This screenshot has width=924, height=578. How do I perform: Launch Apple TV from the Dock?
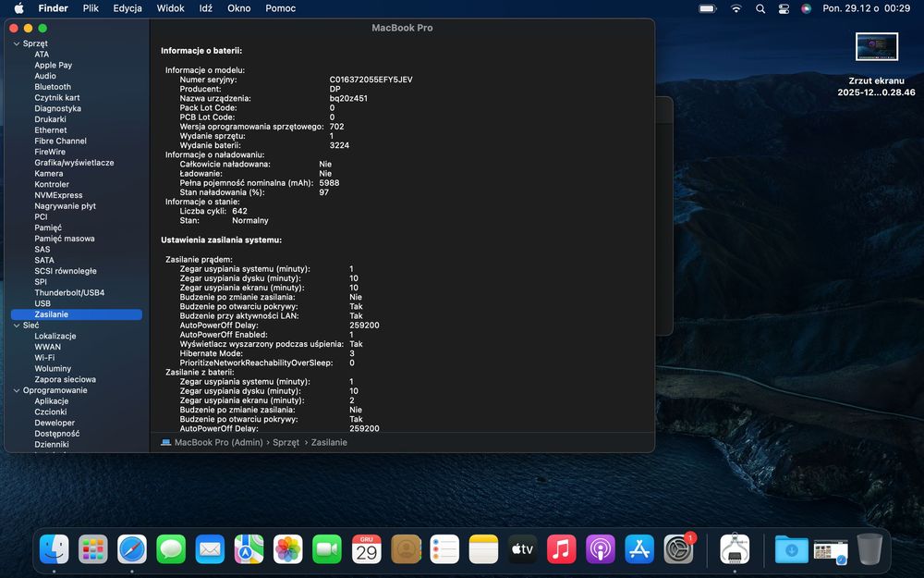tap(522, 549)
